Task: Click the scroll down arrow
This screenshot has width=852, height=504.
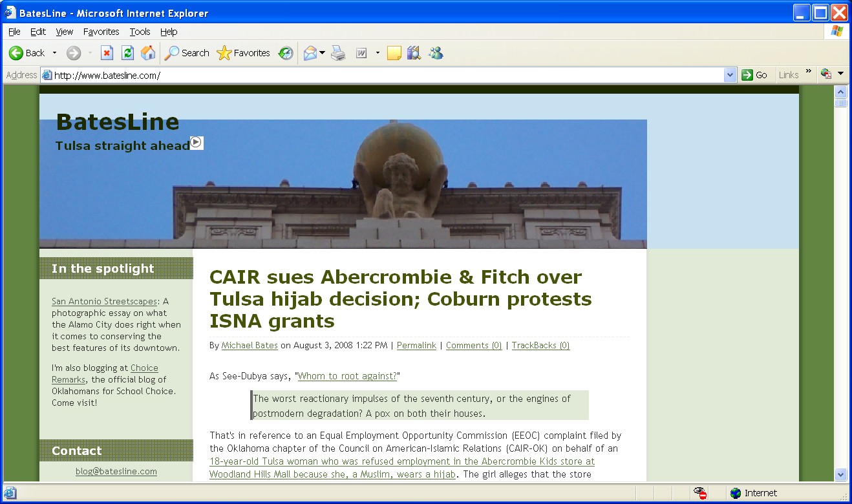Action: (841, 475)
